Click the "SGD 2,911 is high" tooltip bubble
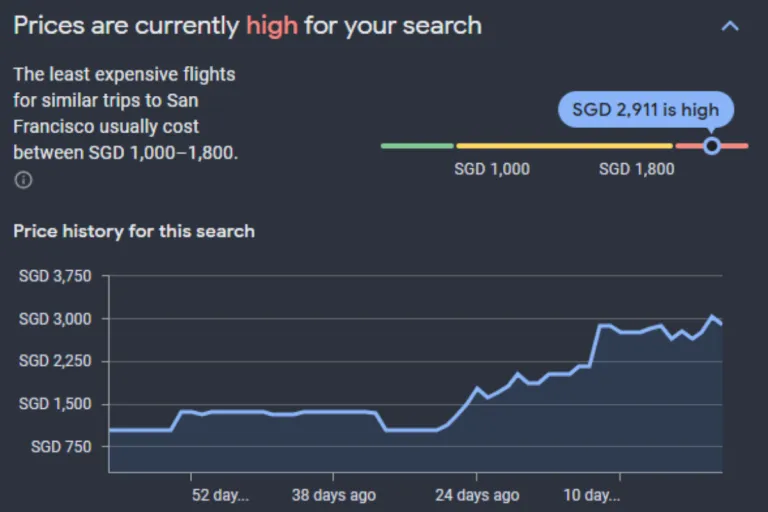Image resolution: width=768 pixels, height=512 pixels. click(645, 110)
